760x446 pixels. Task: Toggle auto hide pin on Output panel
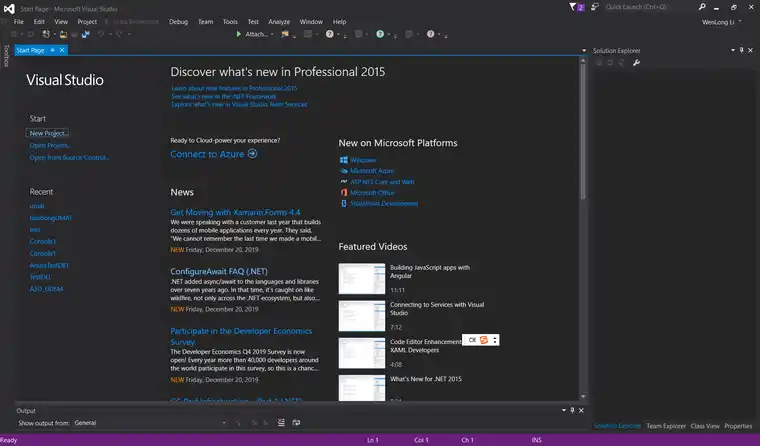coord(572,410)
